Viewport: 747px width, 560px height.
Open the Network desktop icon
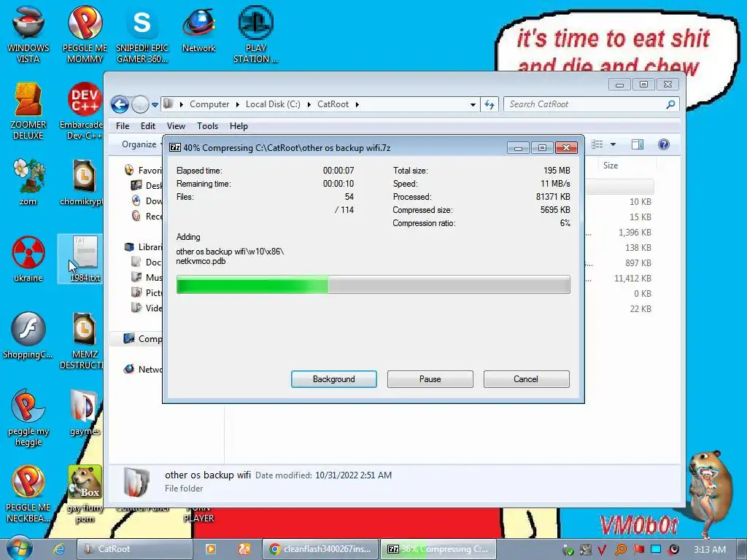tap(198, 28)
